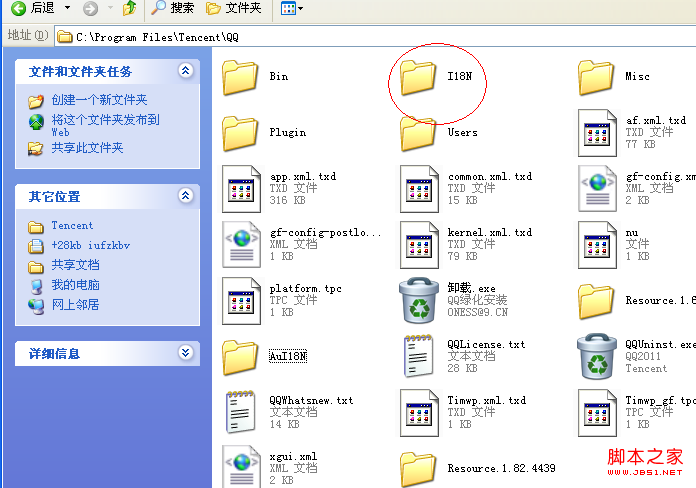Screen dimensions: 696x488
Task: Select the nu file icon
Action: pyautogui.click(x=597, y=245)
